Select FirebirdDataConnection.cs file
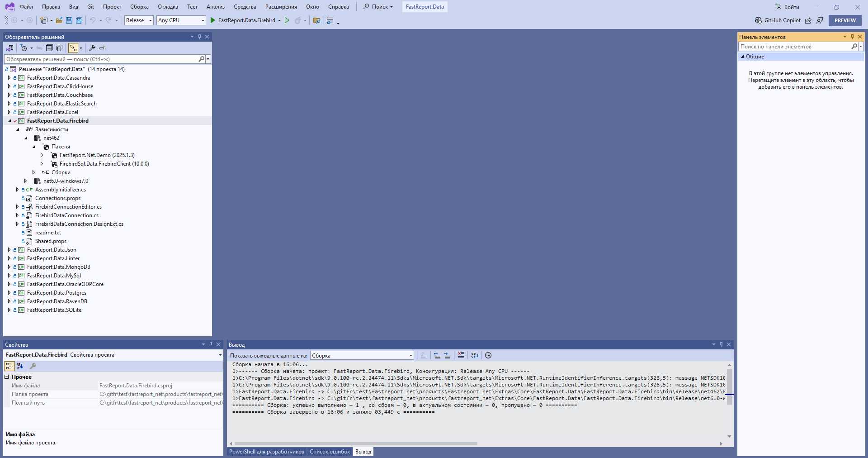Viewport: 868px width, 458px height. 67,215
